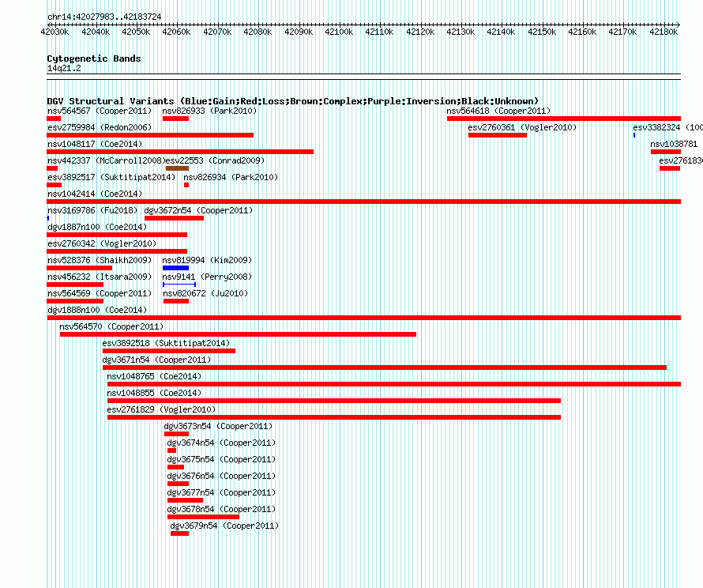
Task: Click the chr14:42027983..42183724 position label
Action: coord(104,17)
